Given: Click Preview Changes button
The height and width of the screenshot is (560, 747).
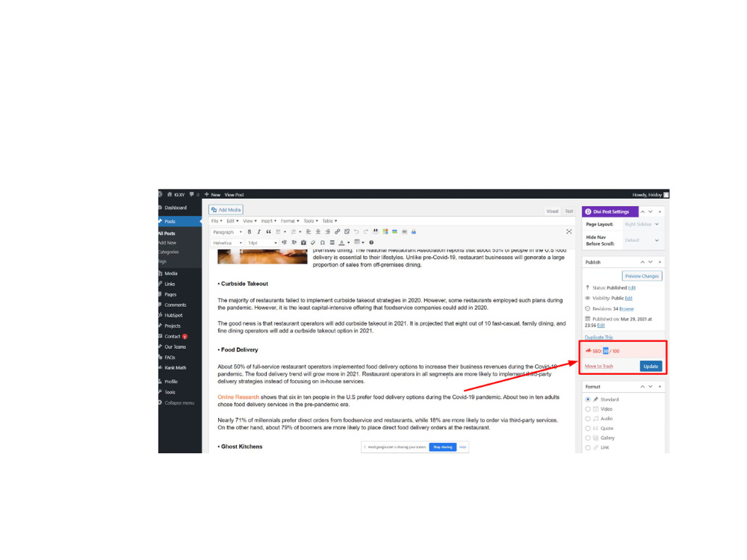Looking at the screenshot, I should (x=642, y=276).
